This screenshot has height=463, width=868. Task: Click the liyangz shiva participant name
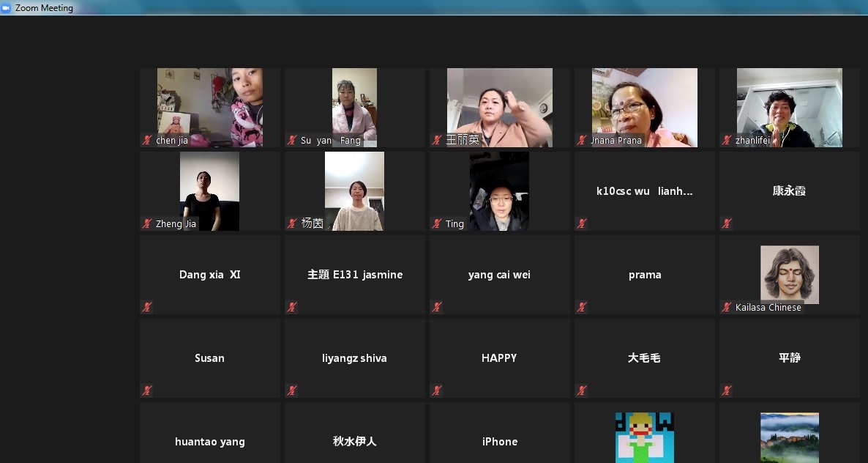tap(354, 358)
